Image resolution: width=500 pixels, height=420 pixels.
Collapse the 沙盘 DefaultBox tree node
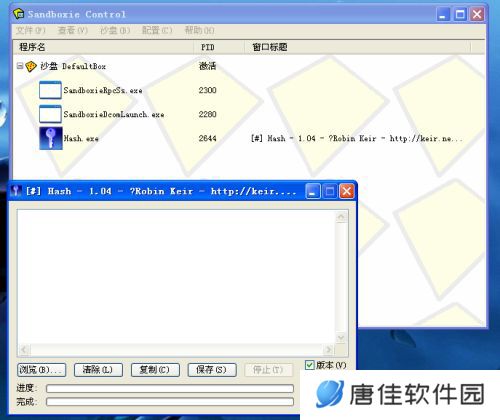tap(20, 66)
